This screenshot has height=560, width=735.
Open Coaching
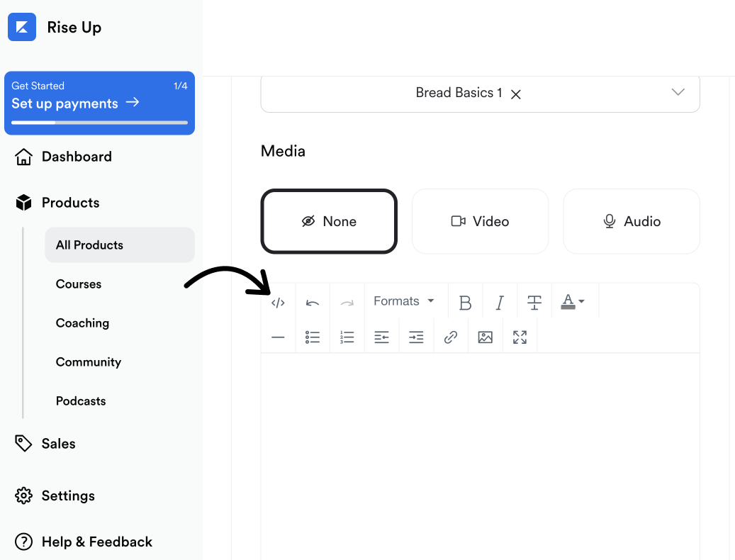(82, 323)
